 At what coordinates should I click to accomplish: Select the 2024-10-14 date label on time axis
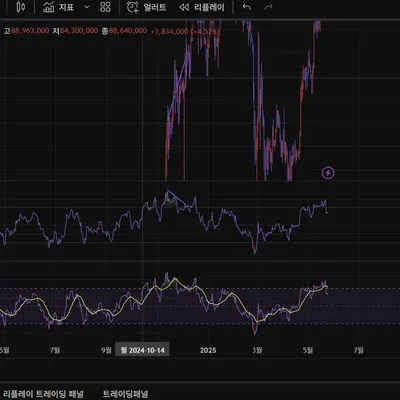(142, 350)
